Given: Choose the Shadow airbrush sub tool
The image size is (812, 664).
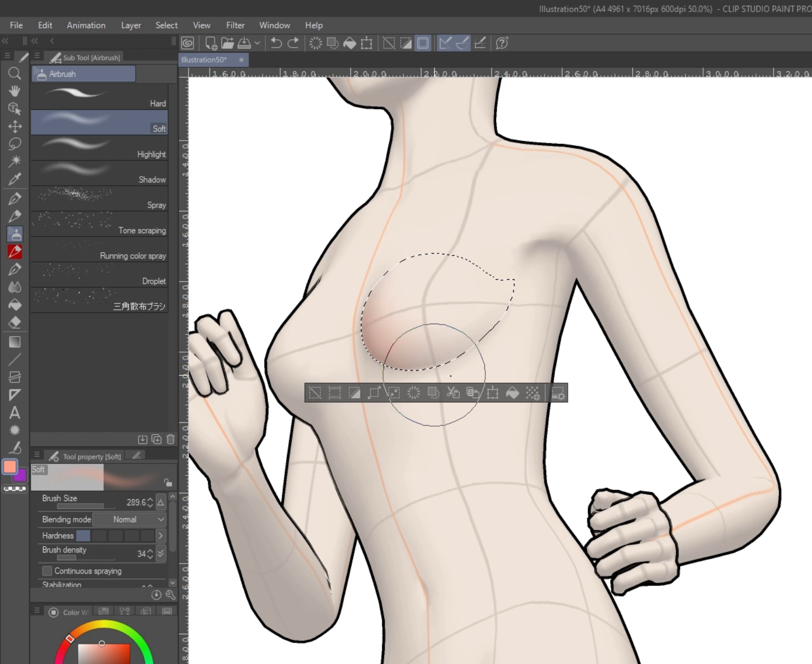Looking at the screenshot, I should [99, 173].
